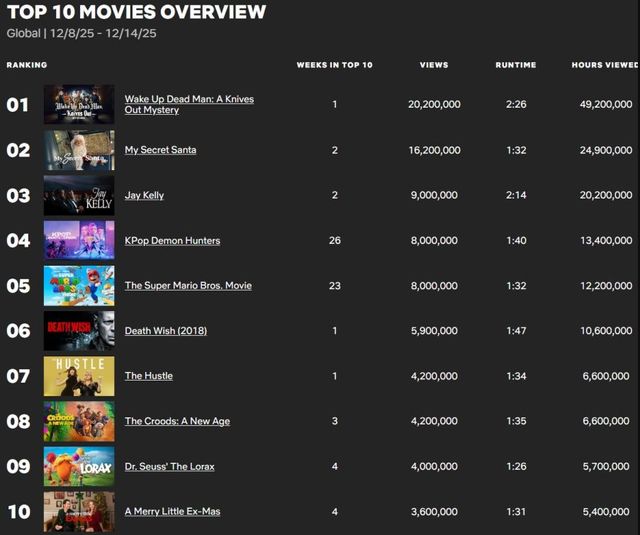
Task: Select the Jay Kelly movie thumbnail
Action: [79, 195]
